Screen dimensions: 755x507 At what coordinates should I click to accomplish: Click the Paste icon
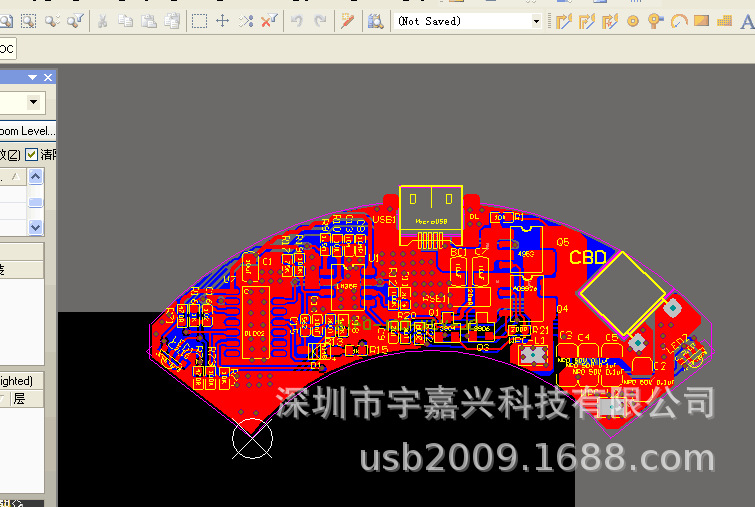149,21
